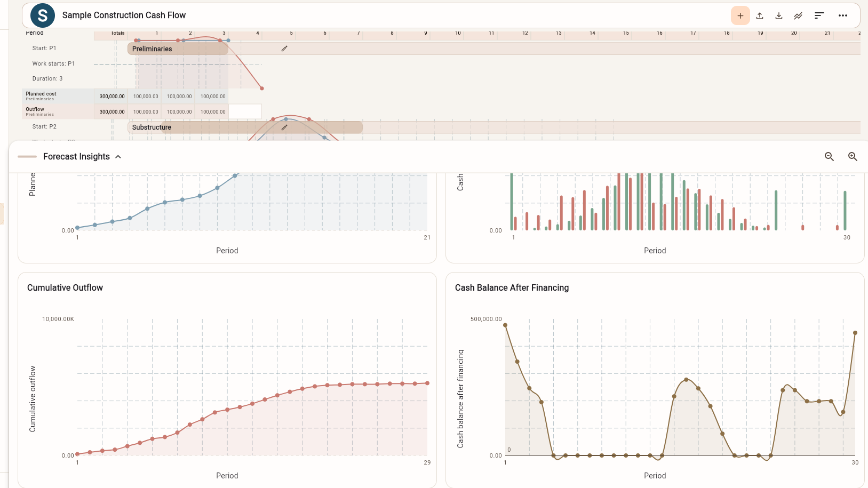Image resolution: width=868 pixels, height=488 pixels.
Task: Edit the Preliminaries row with the pencil icon
Action: point(284,49)
